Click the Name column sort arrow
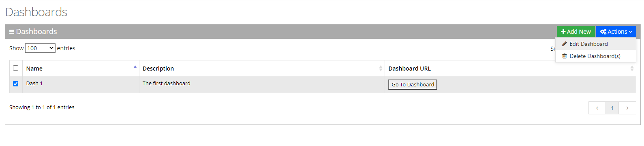Screen dimensions: 644x146 (x=135, y=67)
